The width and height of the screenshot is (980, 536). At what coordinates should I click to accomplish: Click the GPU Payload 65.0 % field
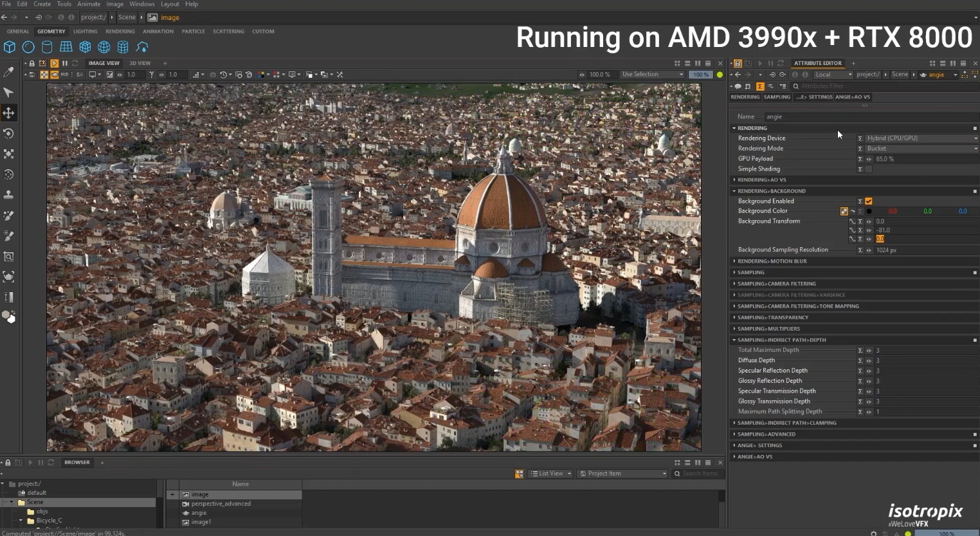tap(926, 159)
